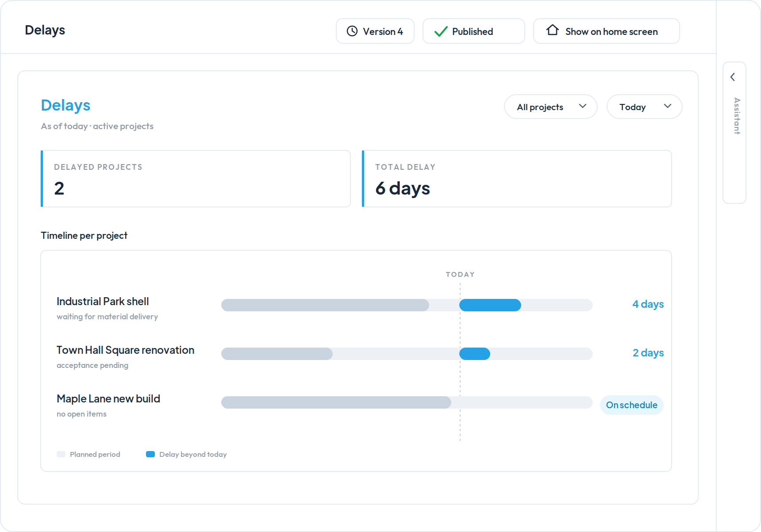Click the blue delay bar for Industrial Park shell

(490, 305)
